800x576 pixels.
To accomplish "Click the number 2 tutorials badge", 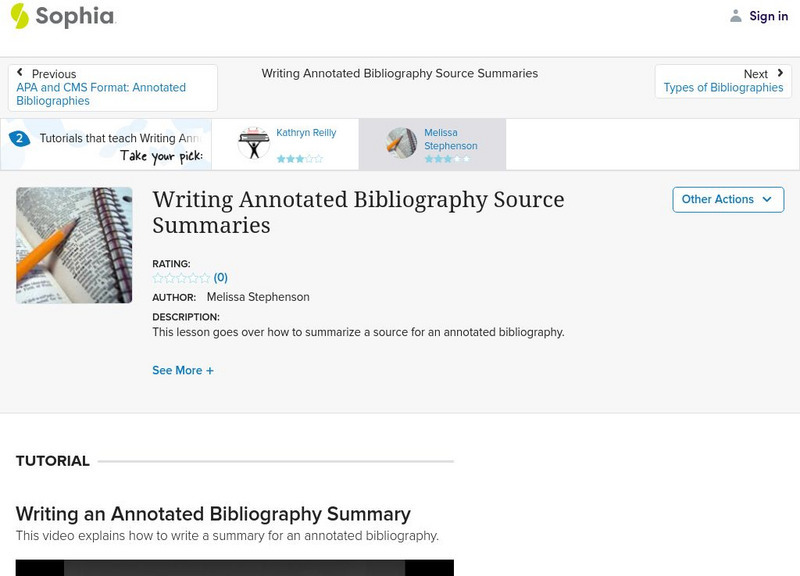I will pyautogui.click(x=19, y=139).
